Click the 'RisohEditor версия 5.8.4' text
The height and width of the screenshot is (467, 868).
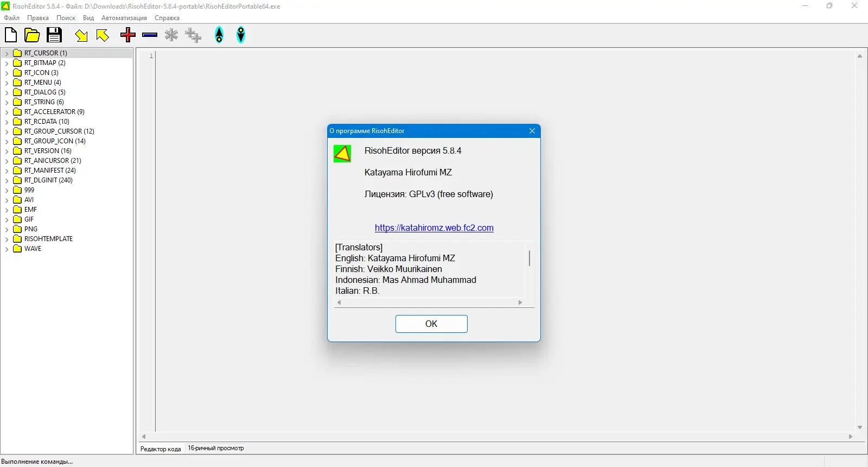413,151
